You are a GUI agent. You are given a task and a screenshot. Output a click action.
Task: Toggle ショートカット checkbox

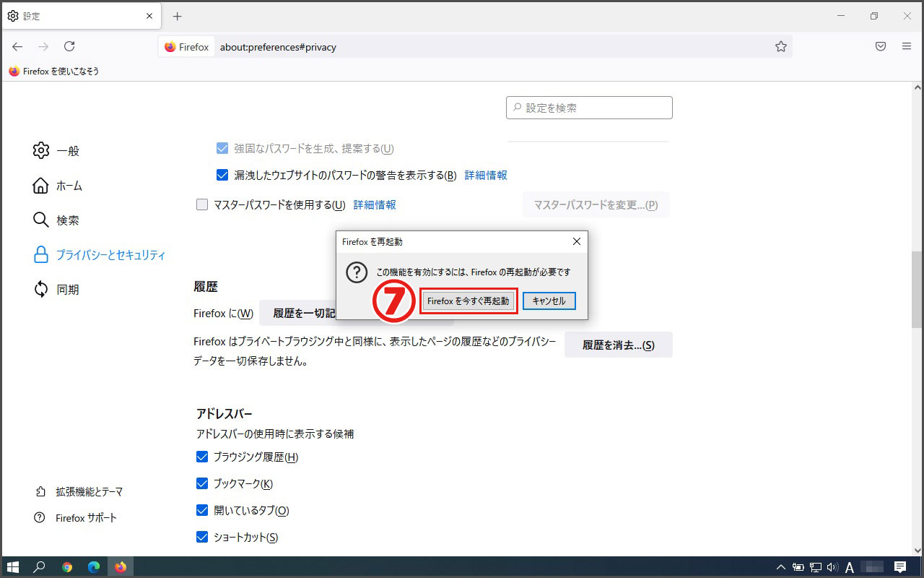coord(202,537)
